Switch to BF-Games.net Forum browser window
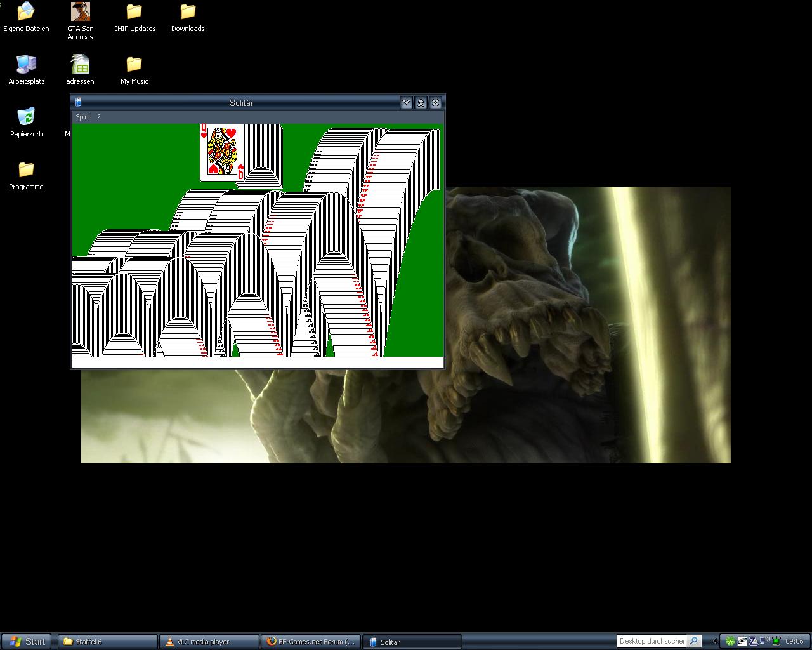 click(x=311, y=642)
